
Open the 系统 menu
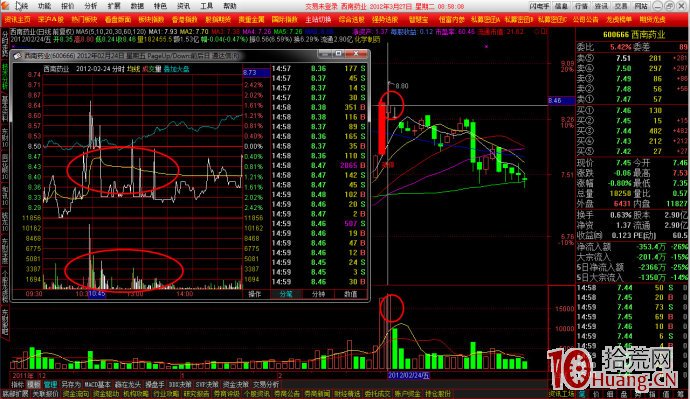click(x=22, y=6)
